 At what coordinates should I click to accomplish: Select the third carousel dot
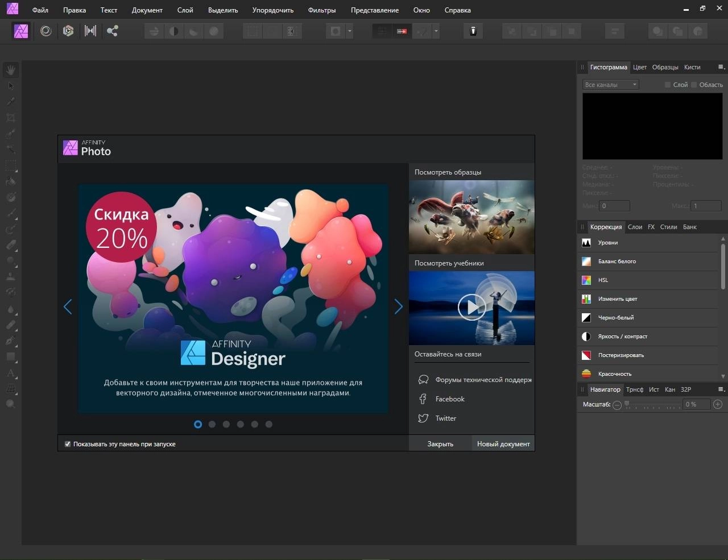(226, 424)
